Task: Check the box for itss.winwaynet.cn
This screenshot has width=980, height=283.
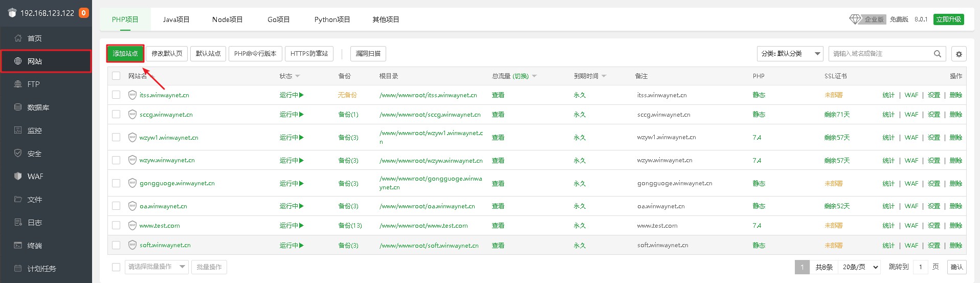Action: point(116,95)
